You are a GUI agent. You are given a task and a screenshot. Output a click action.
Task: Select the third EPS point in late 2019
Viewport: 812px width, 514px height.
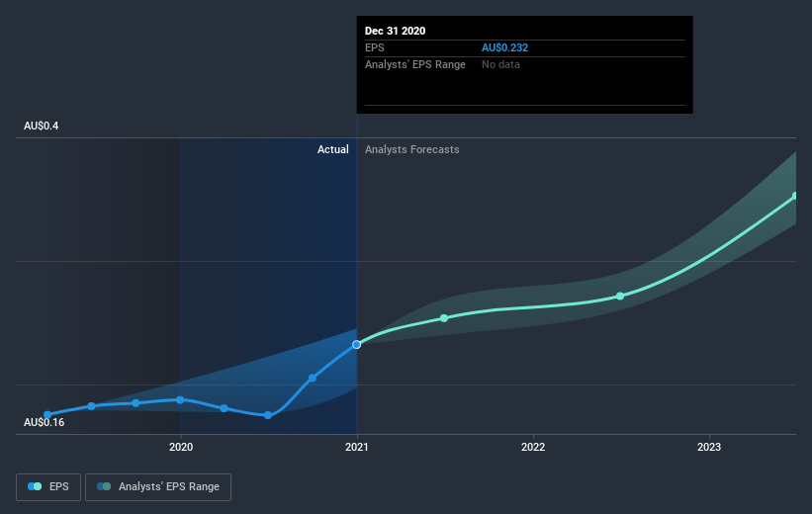point(135,403)
